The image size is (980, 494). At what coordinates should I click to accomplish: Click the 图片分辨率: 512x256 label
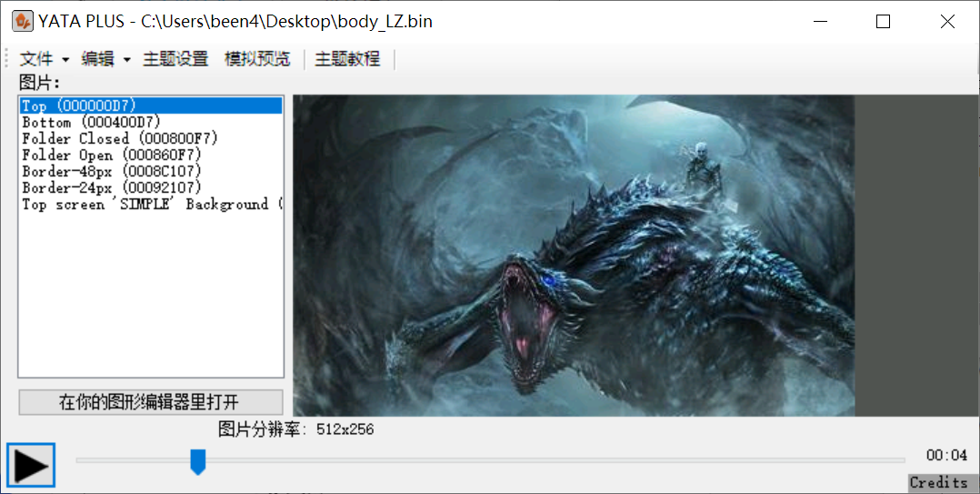coord(295,429)
